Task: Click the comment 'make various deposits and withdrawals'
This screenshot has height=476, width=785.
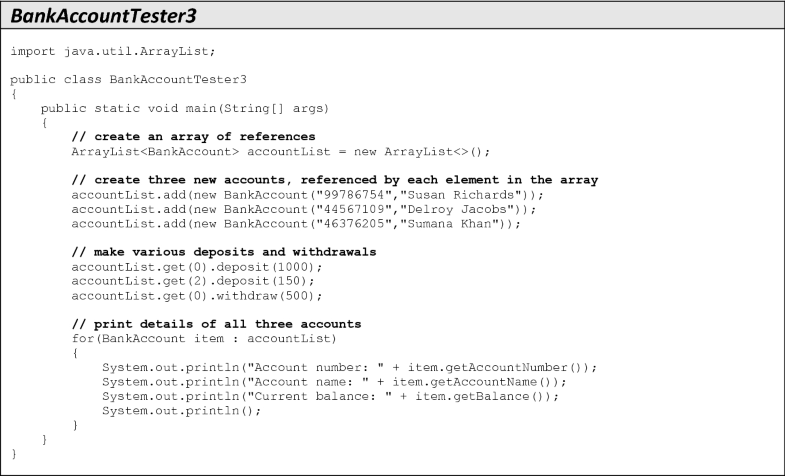Action: tap(224, 252)
